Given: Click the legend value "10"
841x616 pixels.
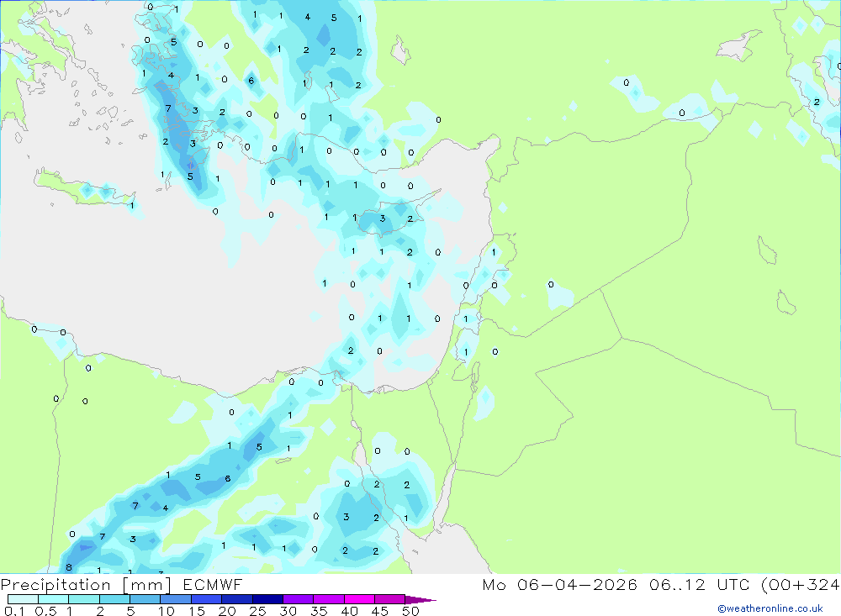Looking at the screenshot, I should click(167, 611).
